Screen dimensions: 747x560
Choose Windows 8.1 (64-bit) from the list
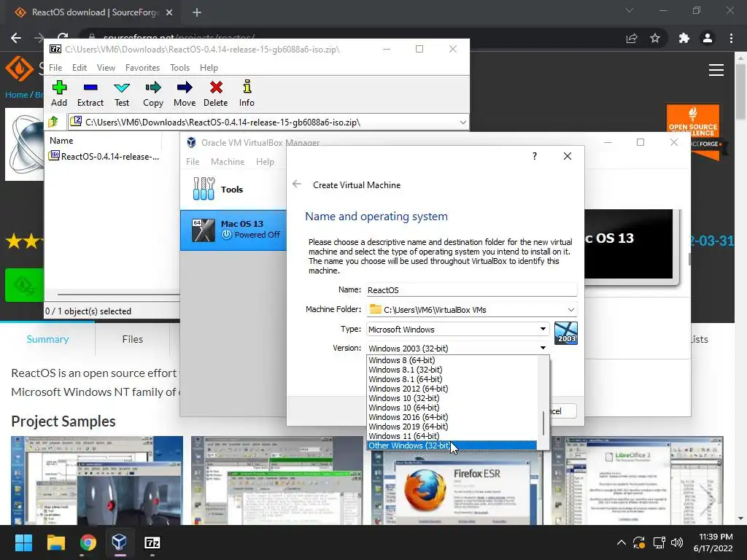click(452, 379)
